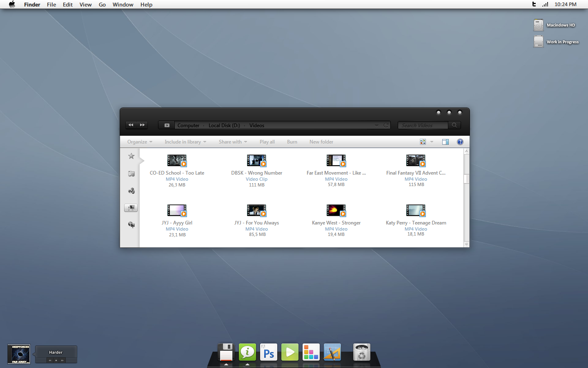This screenshot has height=368, width=588.
Task: Click the 10:24 PM clock
Action: [x=566, y=4]
